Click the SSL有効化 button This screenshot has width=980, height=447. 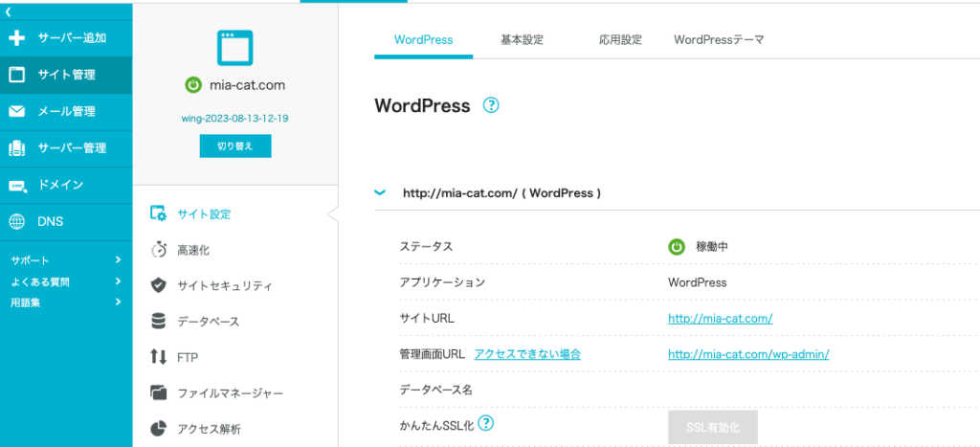[712, 428]
